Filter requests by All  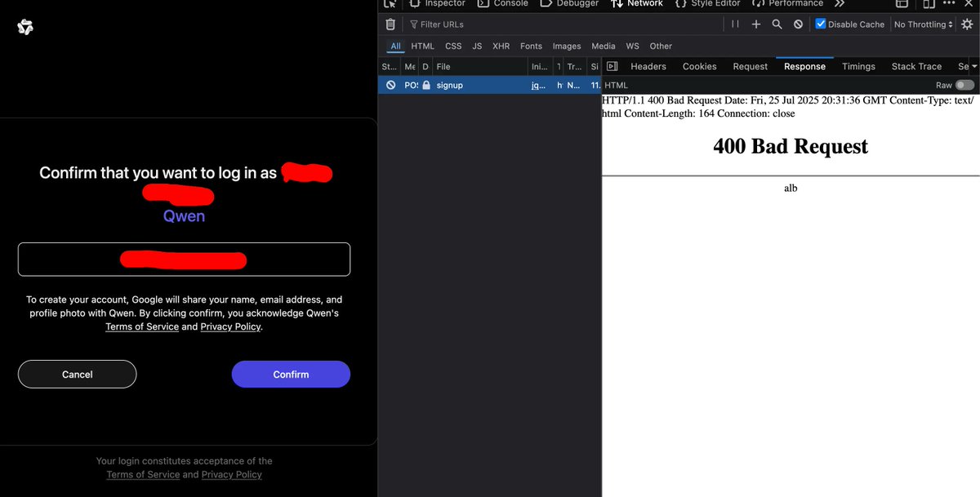(395, 47)
